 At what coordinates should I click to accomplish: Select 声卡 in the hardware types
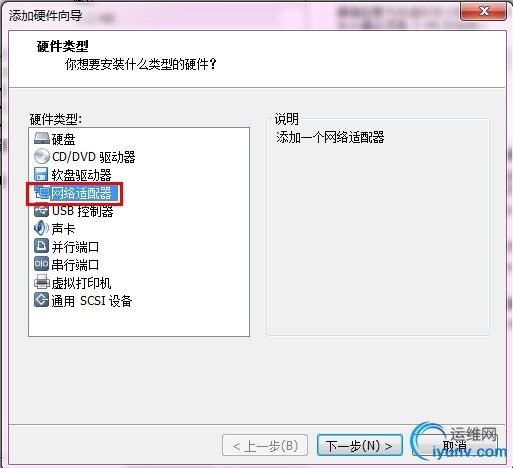(x=63, y=229)
